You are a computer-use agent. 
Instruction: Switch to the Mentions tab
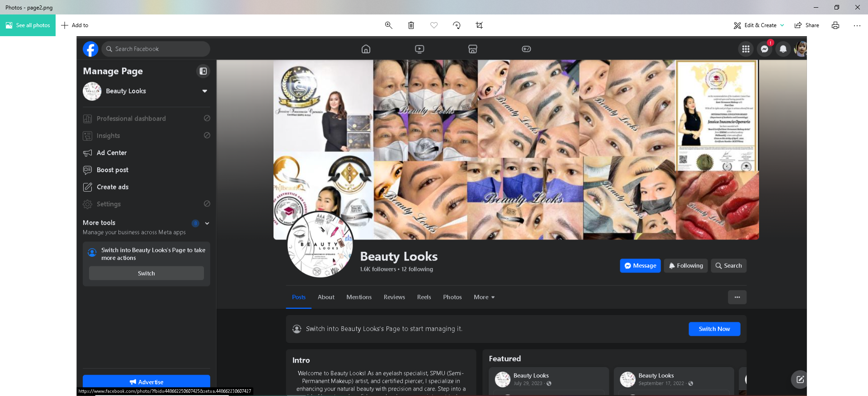[359, 297]
